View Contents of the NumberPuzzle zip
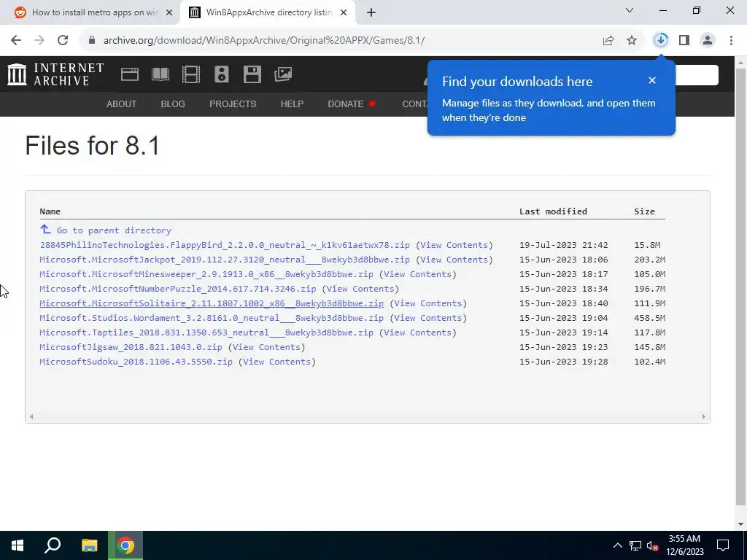 point(360,289)
